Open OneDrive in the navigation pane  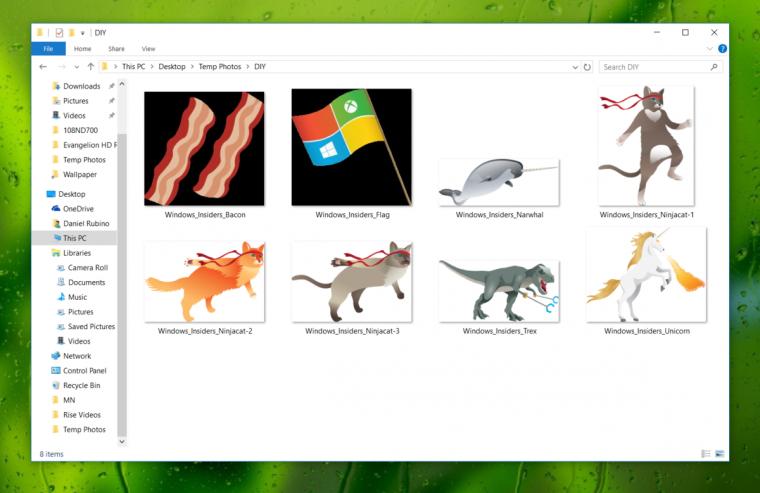[x=78, y=209]
